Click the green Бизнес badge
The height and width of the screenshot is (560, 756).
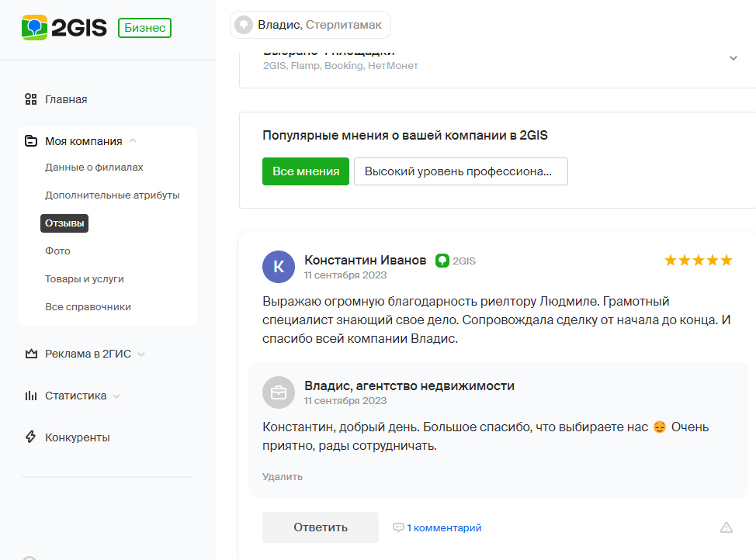pos(144,28)
